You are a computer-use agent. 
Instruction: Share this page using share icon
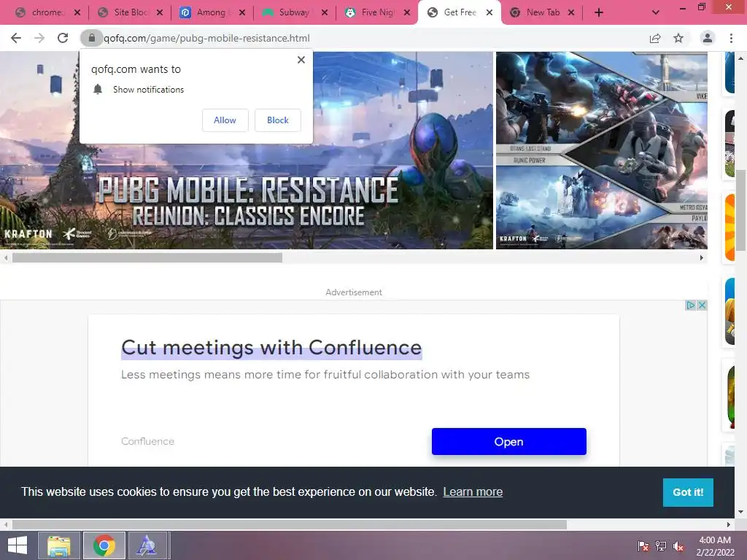pyautogui.click(x=655, y=38)
